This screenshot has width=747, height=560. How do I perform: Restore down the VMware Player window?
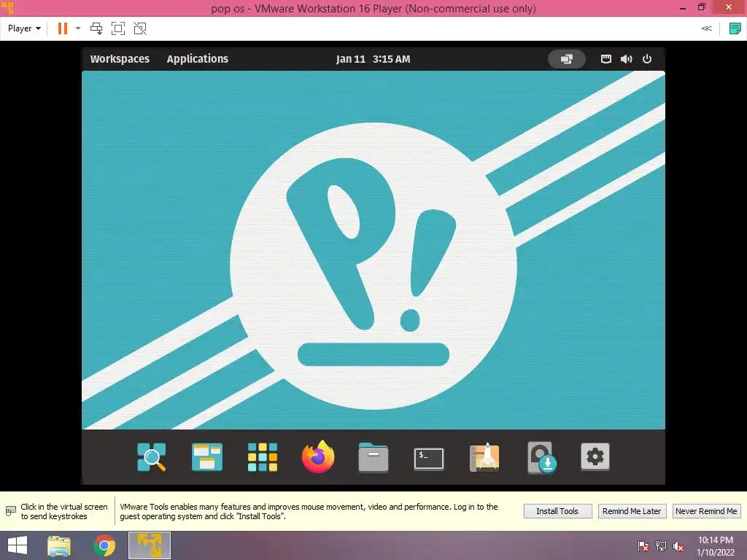pos(701,7)
